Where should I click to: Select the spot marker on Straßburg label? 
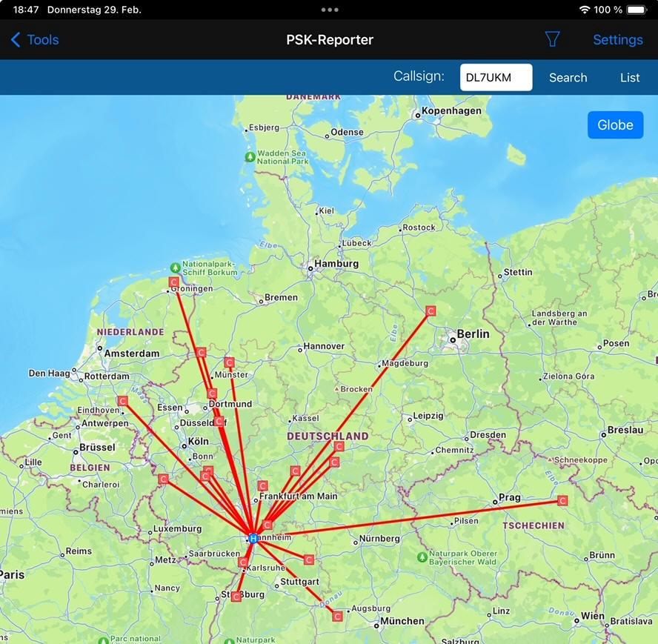click(x=236, y=596)
